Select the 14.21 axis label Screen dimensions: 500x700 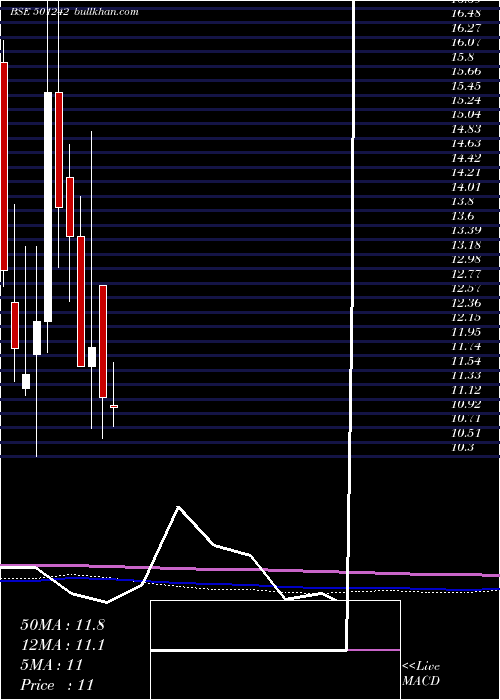[466, 172]
